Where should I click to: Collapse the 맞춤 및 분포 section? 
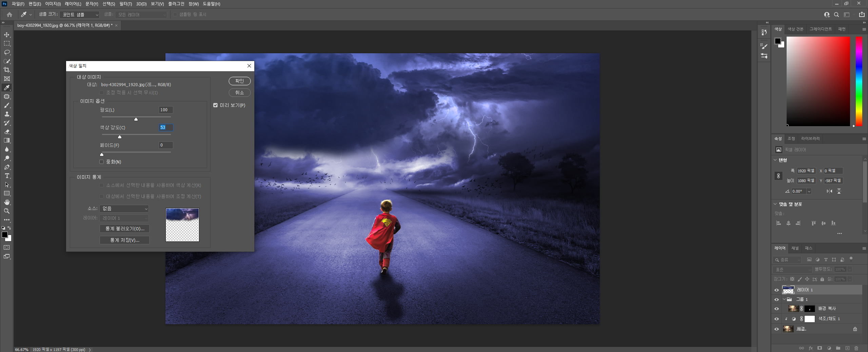click(775, 204)
